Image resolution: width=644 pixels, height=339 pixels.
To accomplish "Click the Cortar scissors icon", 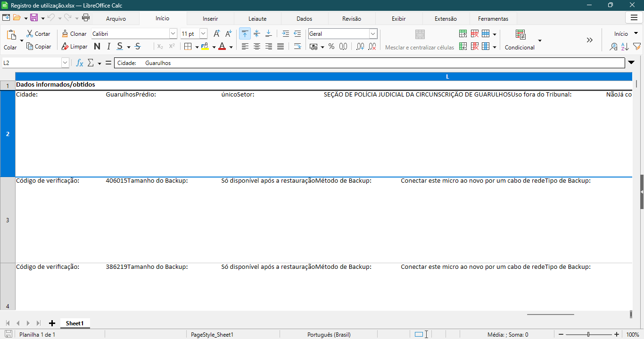I will coord(30,34).
